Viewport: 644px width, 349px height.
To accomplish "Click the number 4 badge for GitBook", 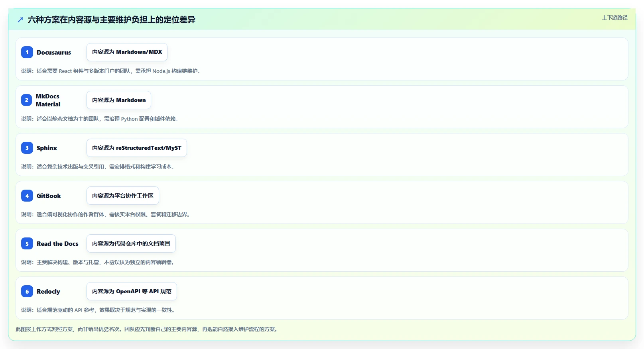I will 27,196.
